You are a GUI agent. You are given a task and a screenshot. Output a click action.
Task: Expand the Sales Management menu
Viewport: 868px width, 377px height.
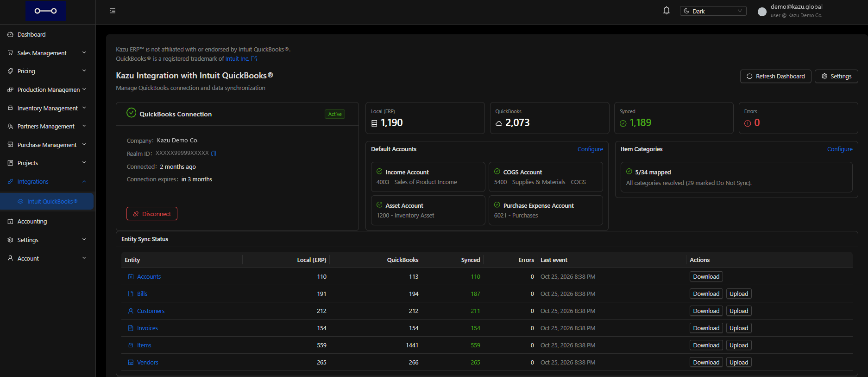47,53
